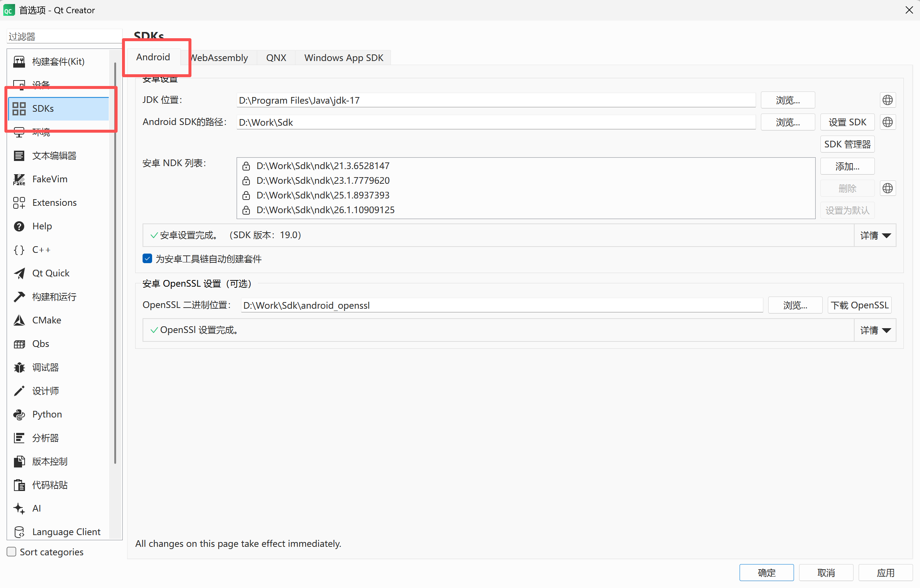
Task: Open the CMake settings category
Action: click(x=46, y=320)
